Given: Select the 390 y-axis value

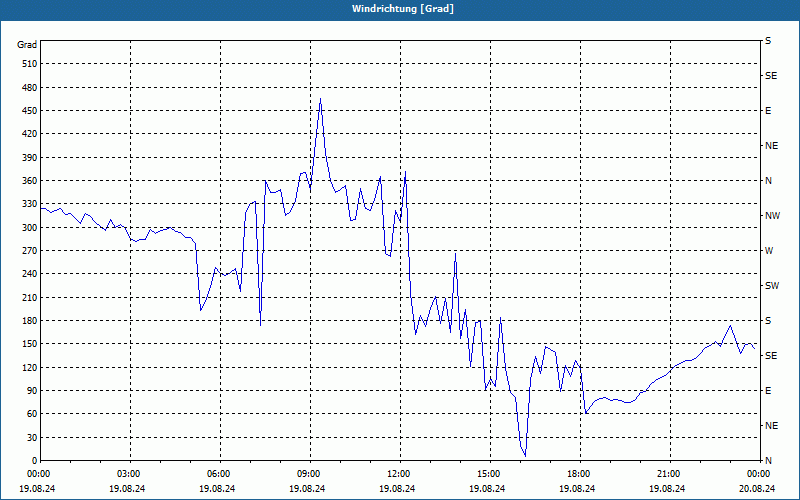Looking at the screenshot, I should (30, 157).
